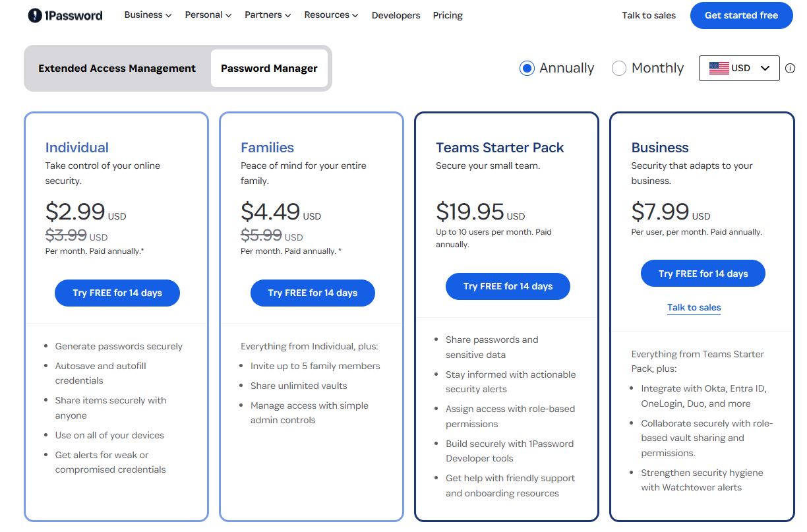Screen dimensions: 807x532
Task: Open the Pricing menu item
Action: coord(448,15)
